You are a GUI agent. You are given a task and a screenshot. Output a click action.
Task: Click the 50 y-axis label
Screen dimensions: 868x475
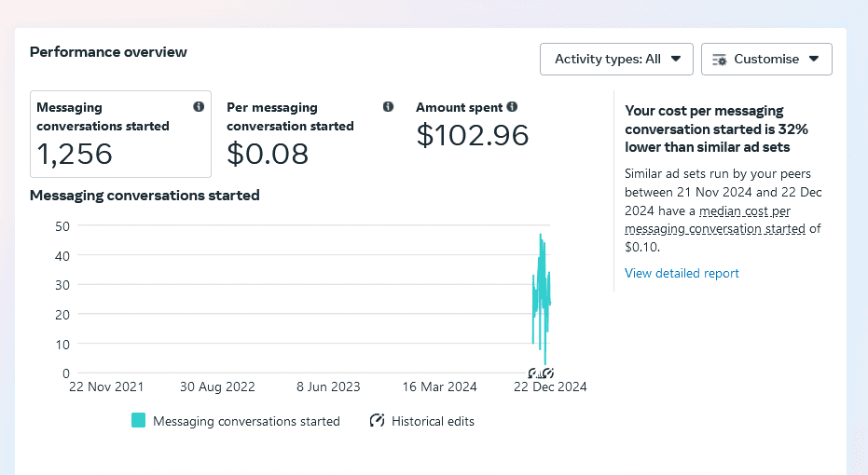click(62, 226)
